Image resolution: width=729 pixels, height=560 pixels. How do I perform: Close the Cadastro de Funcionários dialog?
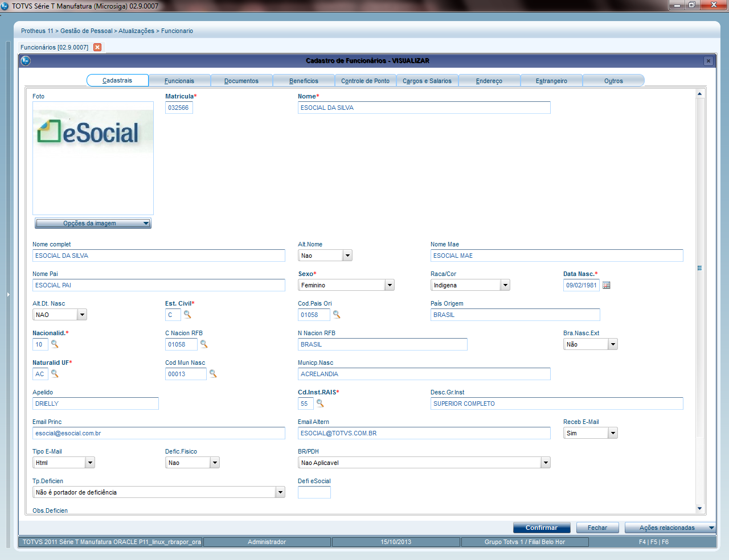point(708,61)
